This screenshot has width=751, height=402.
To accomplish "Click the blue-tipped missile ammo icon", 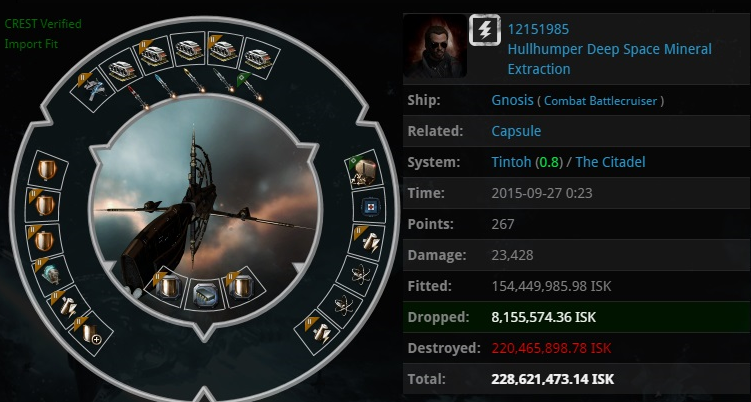I will coord(165,87).
